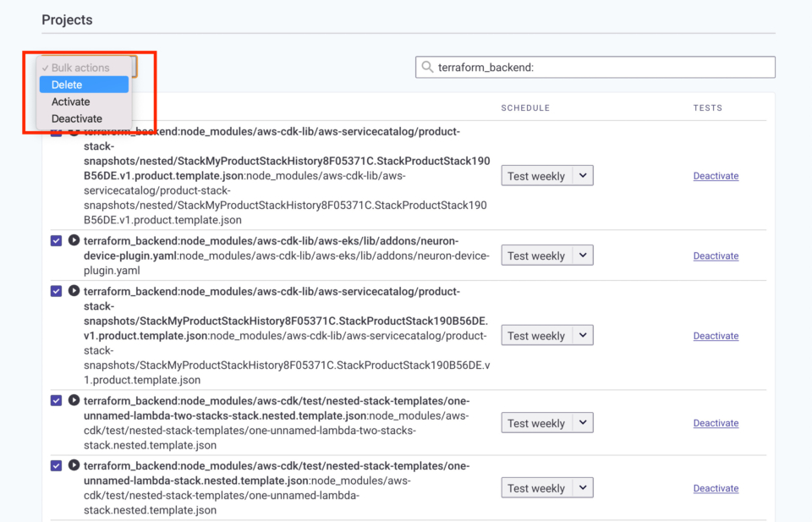
Task: Click the play icon beside neuron-device-plugin.yaml project
Action: (x=74, y=240)
